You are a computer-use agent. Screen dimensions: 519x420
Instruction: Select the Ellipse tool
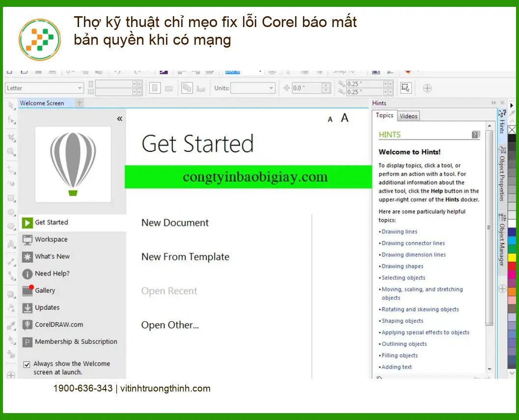12,213
